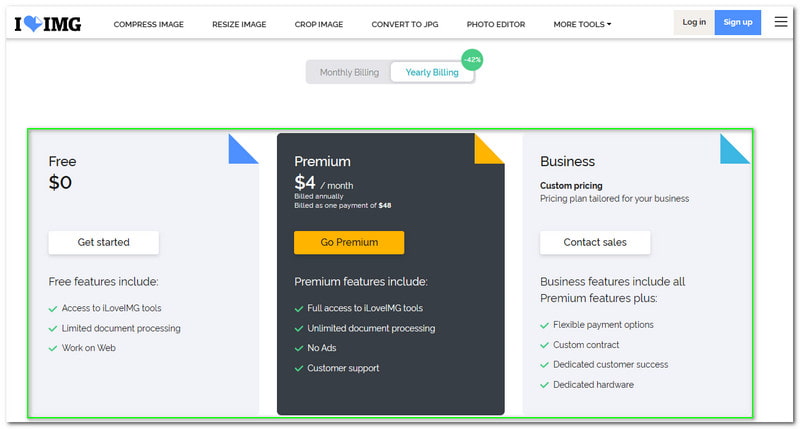Click the -42% discount badge
800x429 pixels.
pyautogui.click(x=472, y=60)
